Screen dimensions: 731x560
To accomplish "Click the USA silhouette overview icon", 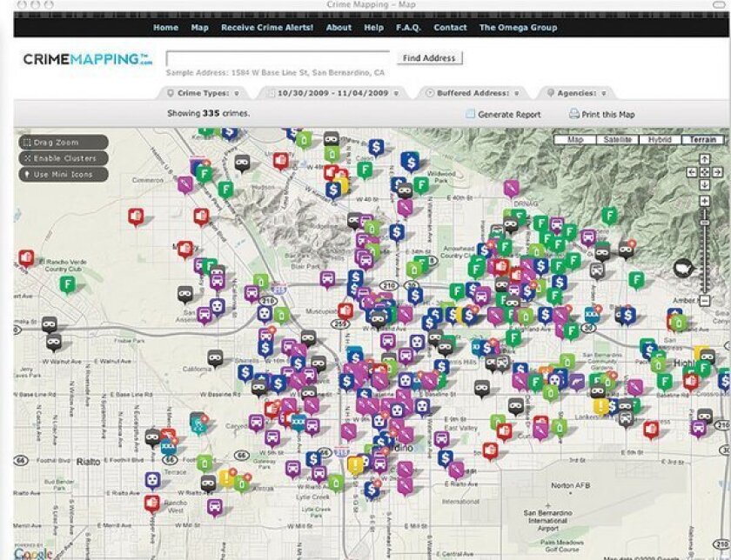I will [684, 269].
